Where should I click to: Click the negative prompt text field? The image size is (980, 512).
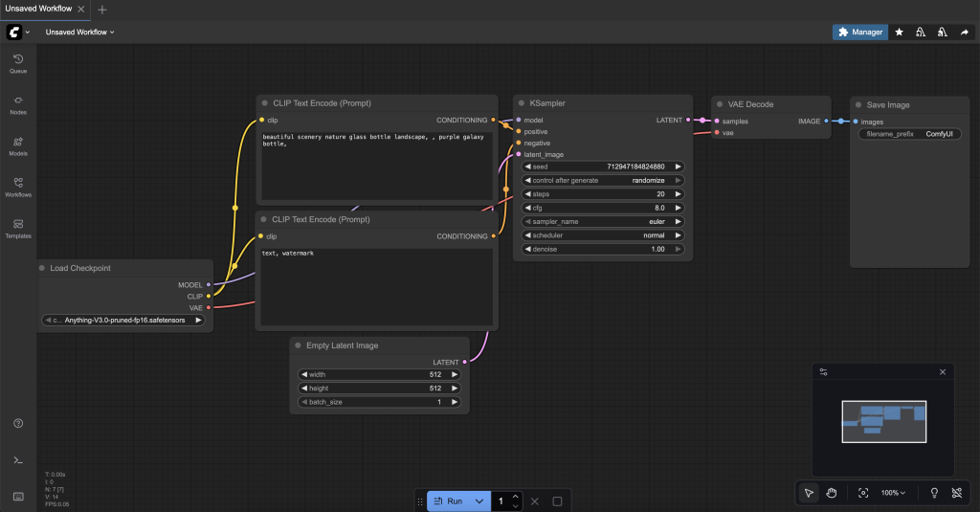(x=375, y=287)
